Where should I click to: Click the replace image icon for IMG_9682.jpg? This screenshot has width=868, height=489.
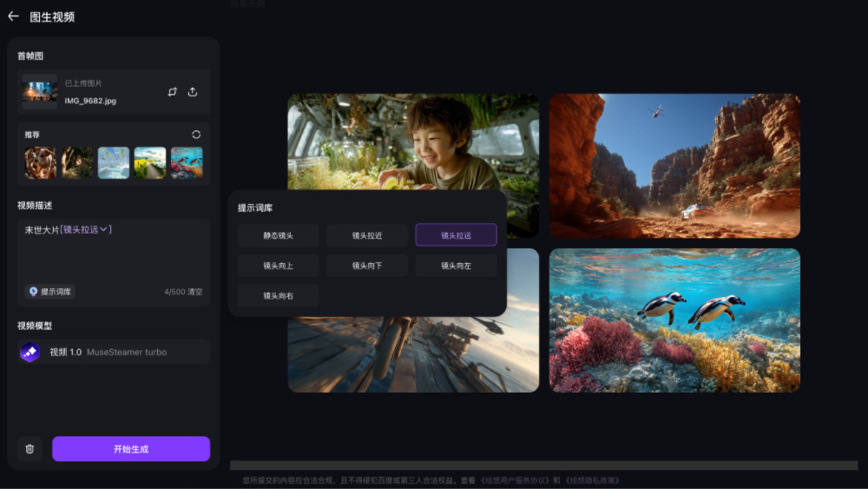(x=172, y=92)
